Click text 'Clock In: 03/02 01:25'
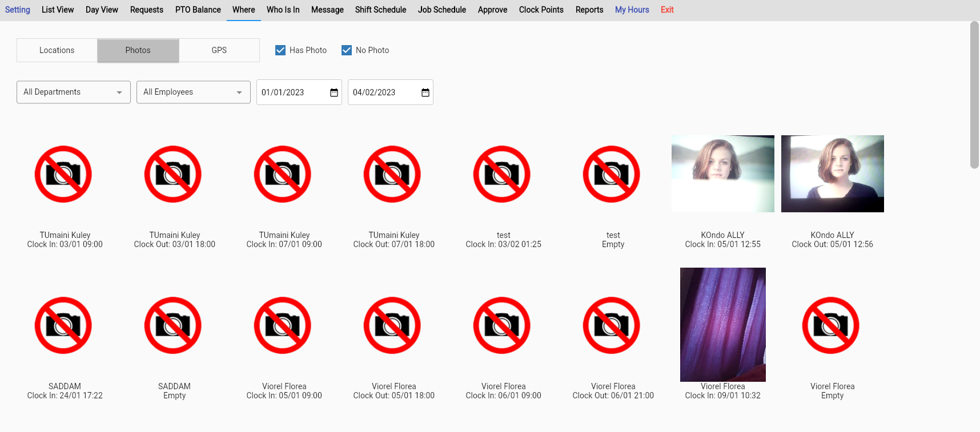The width and height of the screenshot is (980, 432). (x=504, y=244)
